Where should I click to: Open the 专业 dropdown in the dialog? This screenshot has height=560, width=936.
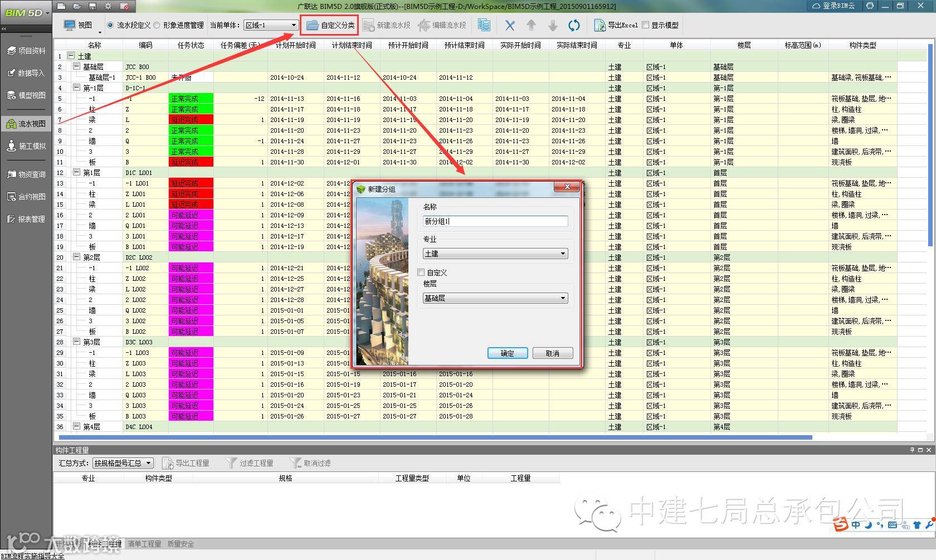point(495,254)
